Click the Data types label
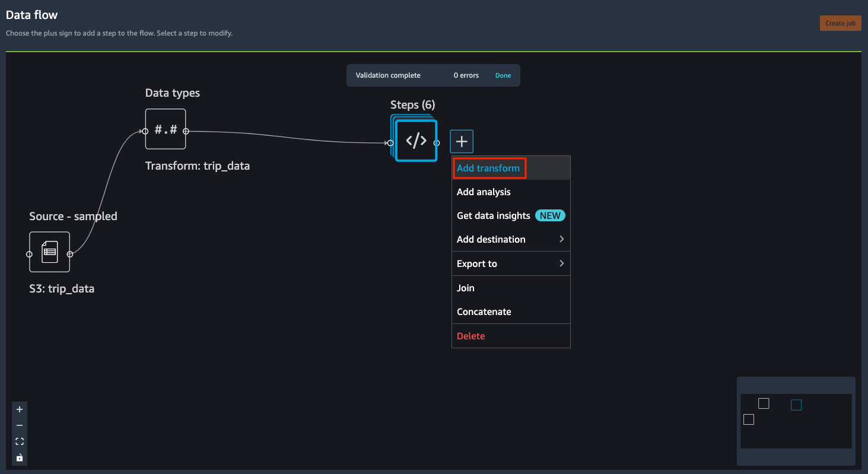Image resolution: width=868 pixels, height=474 pixels. click(x=173, y=93)
